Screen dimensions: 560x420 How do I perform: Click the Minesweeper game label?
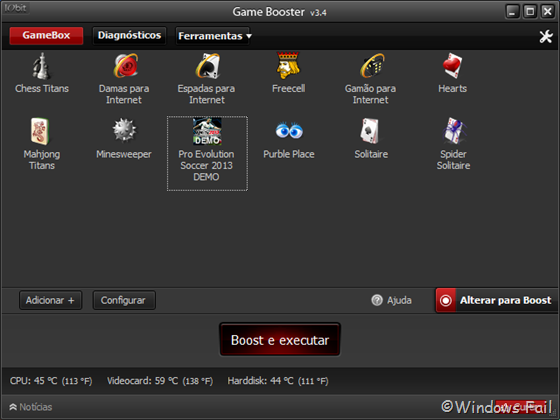tap(124, 154)
